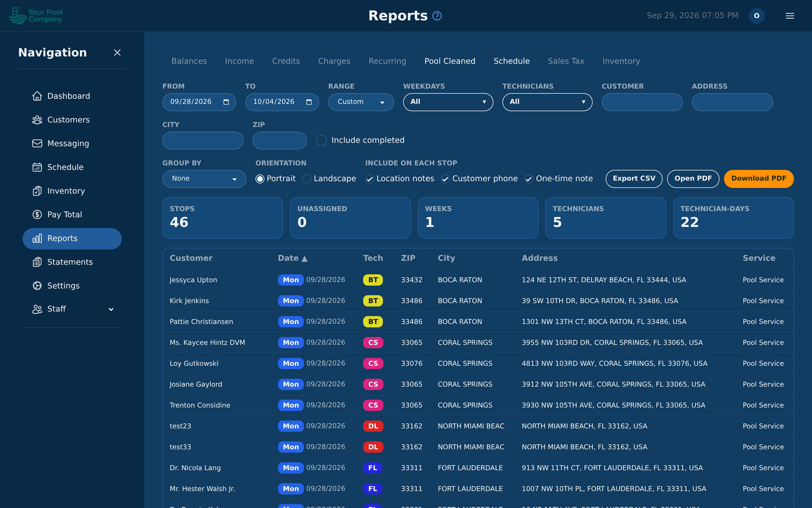Click the Your Pool Company logo
The height and width of the screenshot is (508, 812).
click(36, 16)
